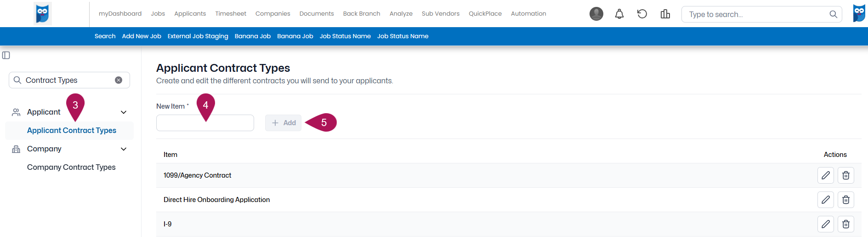Viewport: 868px width, 237px height.
Task: Open the Companies menu
Action: pyautogui.click(x=272, y=14)
